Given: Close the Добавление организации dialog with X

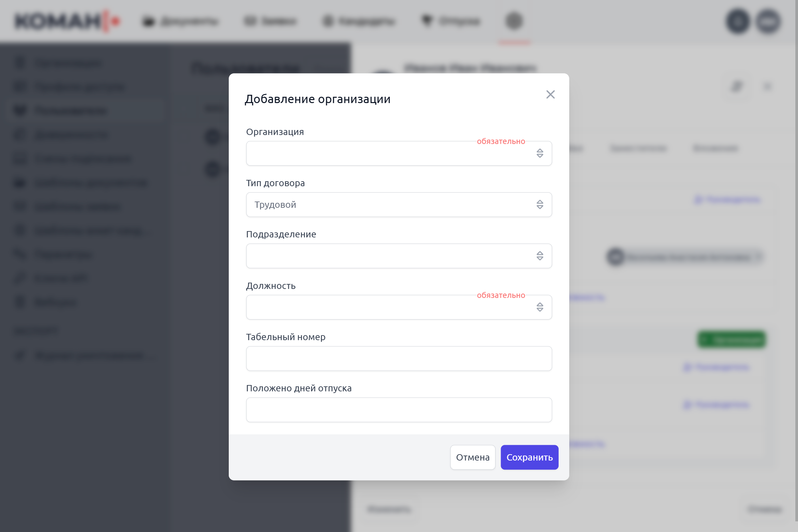Looking at the screenshot, I should coord(550,94).
